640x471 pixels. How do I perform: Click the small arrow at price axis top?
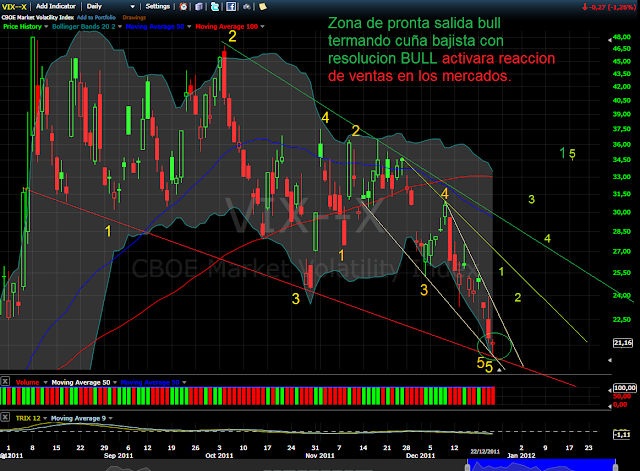[610, 40]
